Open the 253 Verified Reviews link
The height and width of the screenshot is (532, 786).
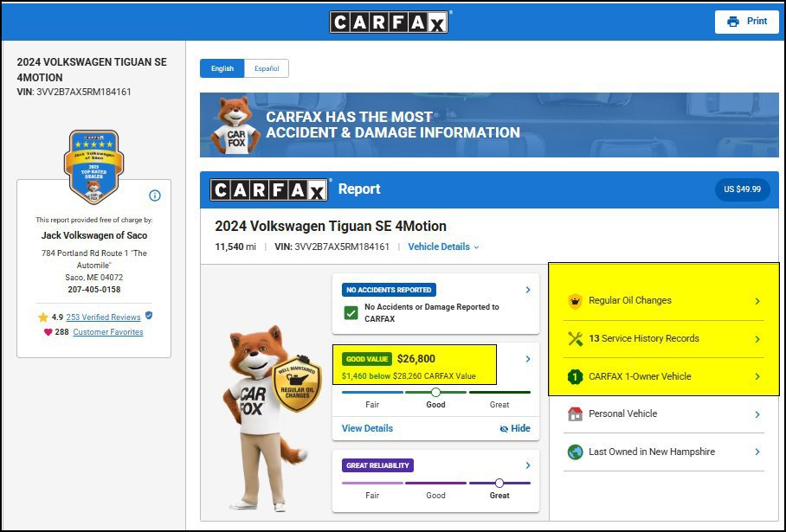(103, 317)
